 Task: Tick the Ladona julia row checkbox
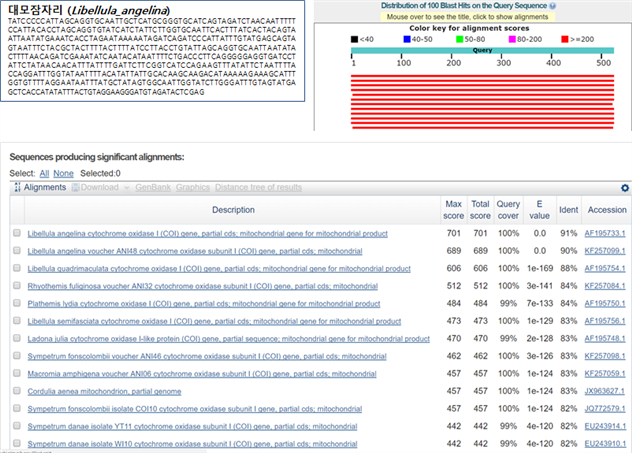click(17, 338)
